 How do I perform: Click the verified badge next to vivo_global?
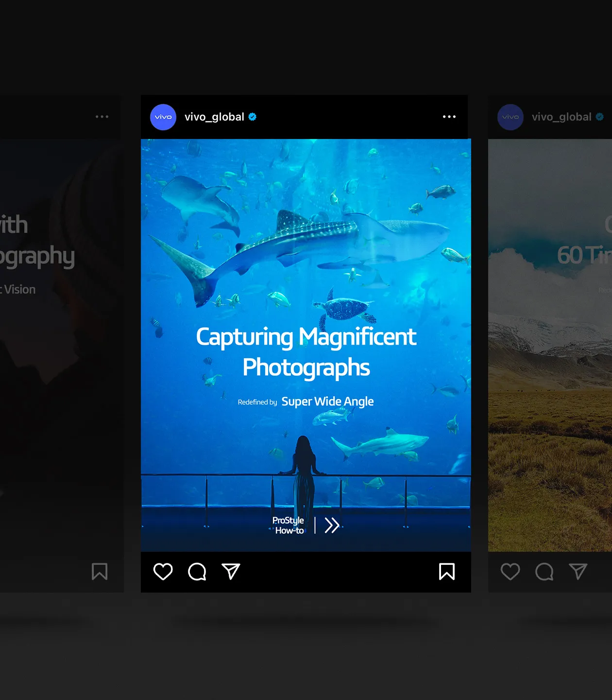coord(252,117)
